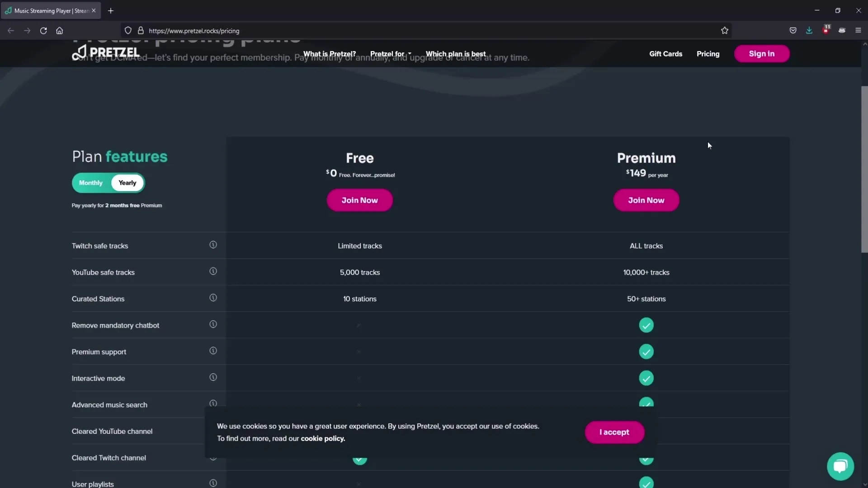Click the Pricing navigation link
868x488 pixels.
pos(709,53)
